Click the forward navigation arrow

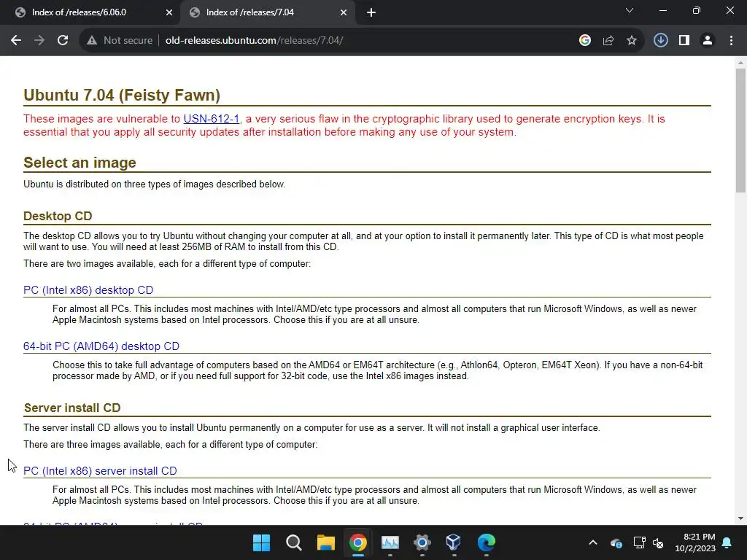39,41
